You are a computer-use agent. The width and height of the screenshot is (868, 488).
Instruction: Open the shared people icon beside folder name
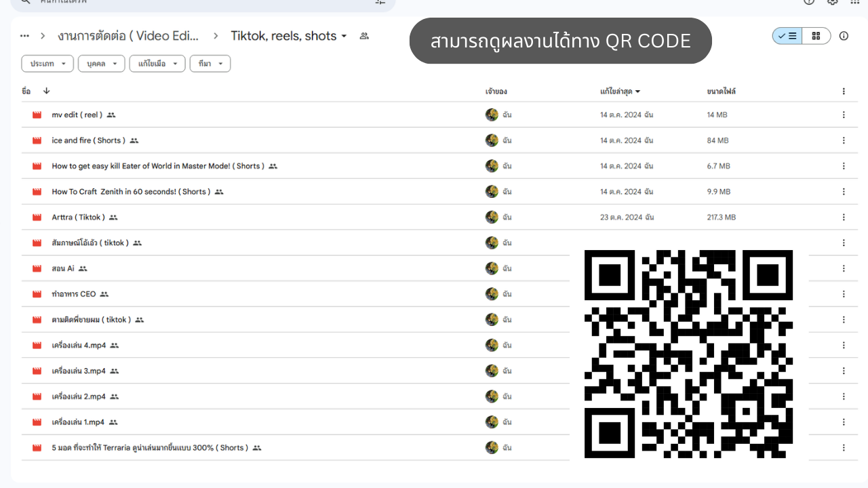click(364, 36)
